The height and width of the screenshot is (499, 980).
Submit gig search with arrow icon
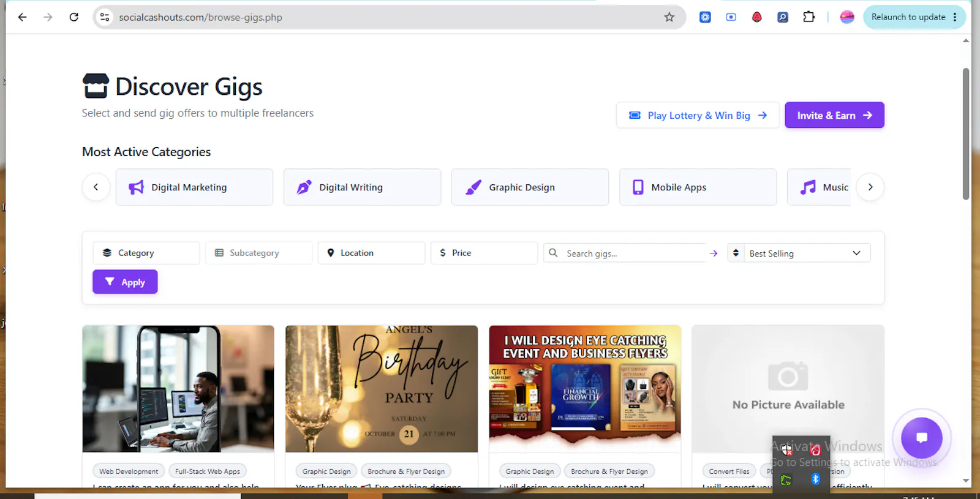[x=714, y=253]
